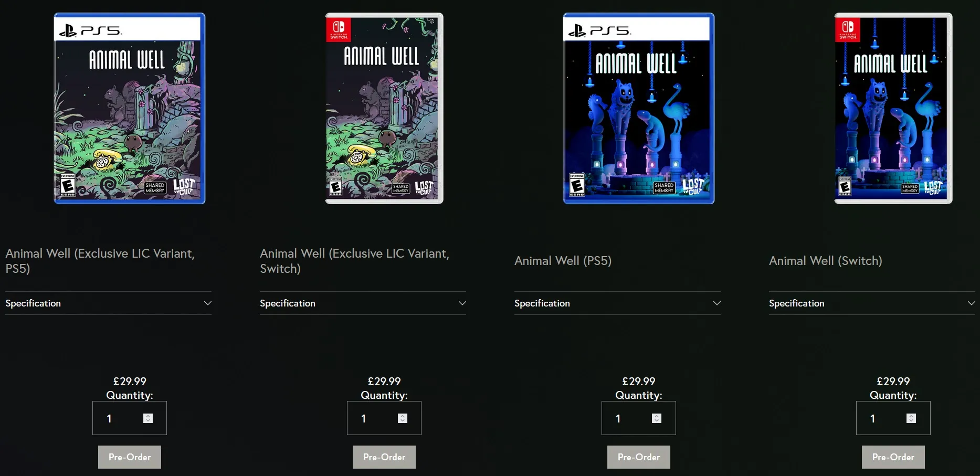Click quantity stepper arrows for LIC Variant PS5

coord(148,418)
